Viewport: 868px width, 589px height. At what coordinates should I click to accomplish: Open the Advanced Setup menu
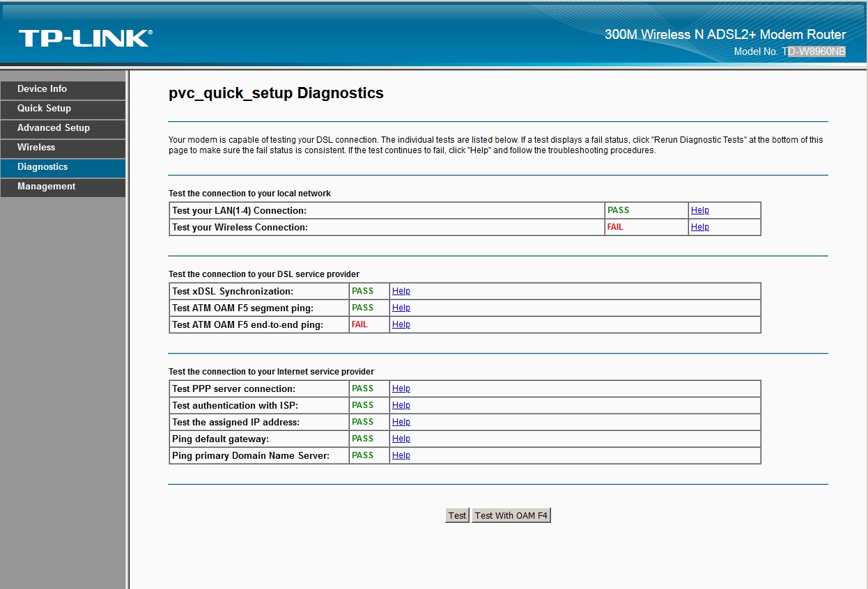click(63, 128)
